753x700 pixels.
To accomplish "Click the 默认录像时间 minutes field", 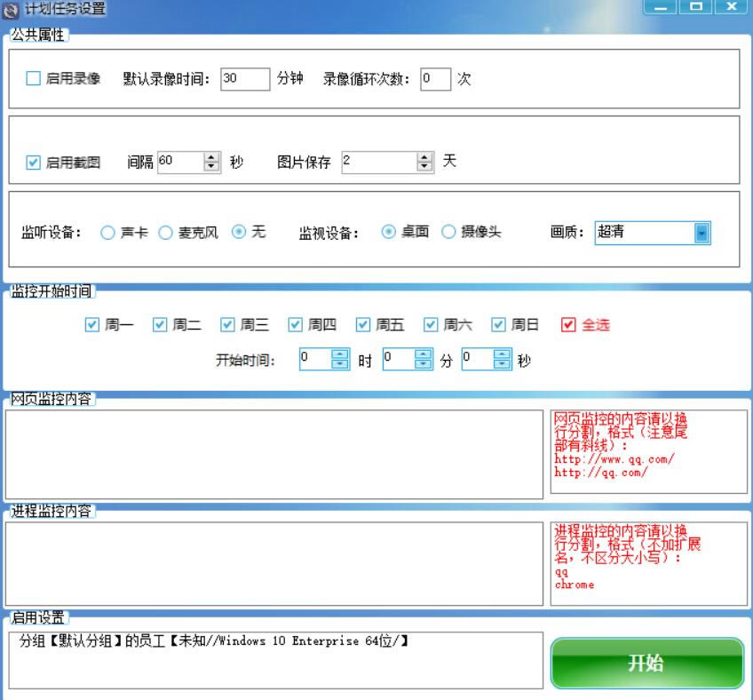I will (x=244, y=79).
